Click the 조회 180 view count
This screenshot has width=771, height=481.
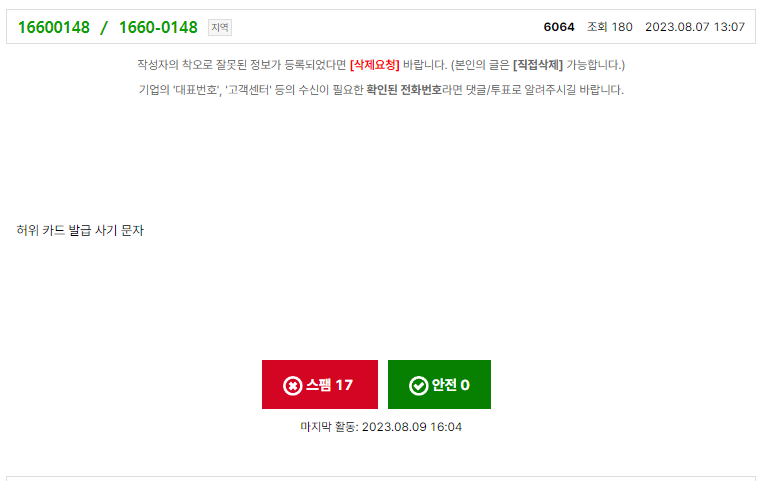(x=610, y=27)
